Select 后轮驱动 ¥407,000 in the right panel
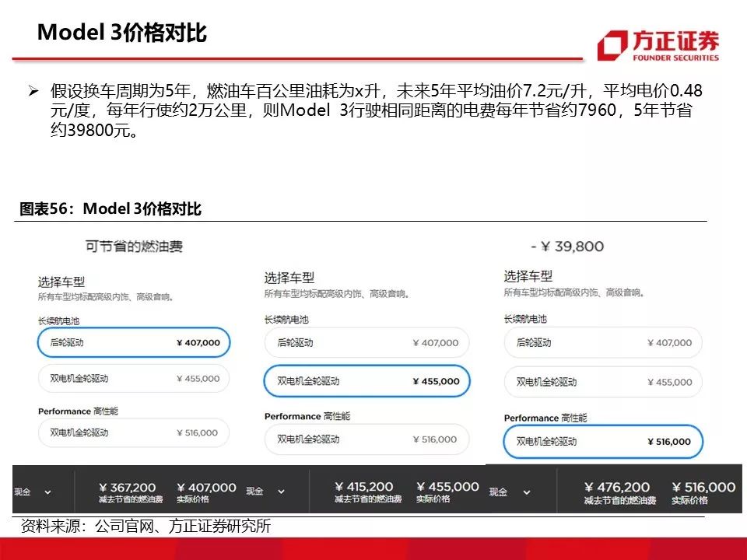The height and width of the screenshot is (560, 747). 603,343
